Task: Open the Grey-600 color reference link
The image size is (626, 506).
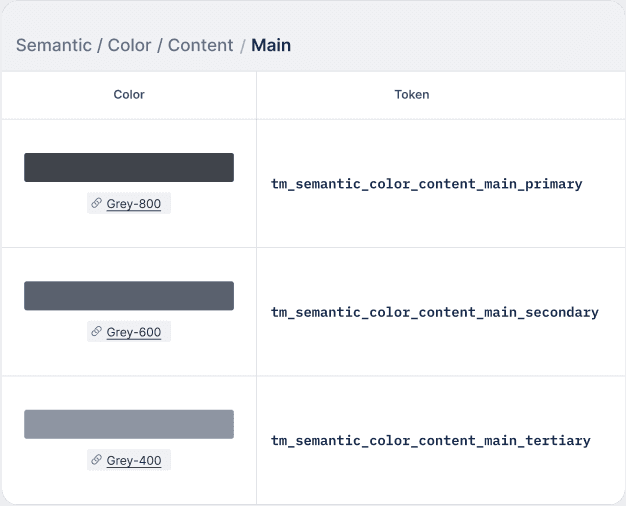Action: [x=134, y=332]
